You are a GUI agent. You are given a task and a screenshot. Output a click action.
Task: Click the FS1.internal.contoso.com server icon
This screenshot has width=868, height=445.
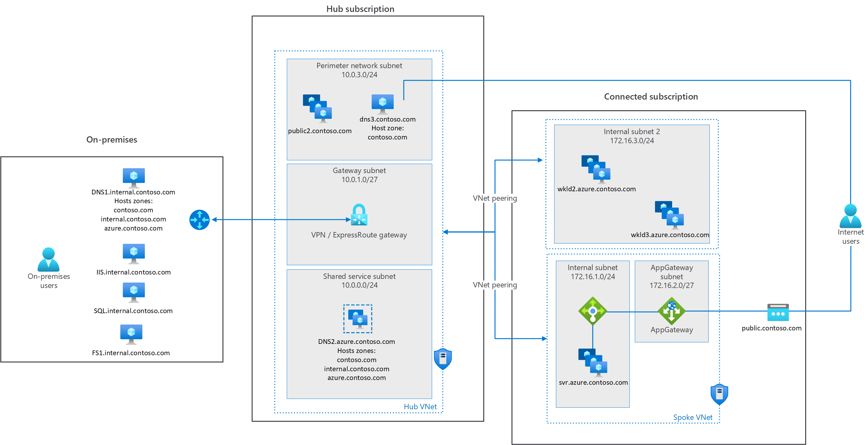coord(131,334)
